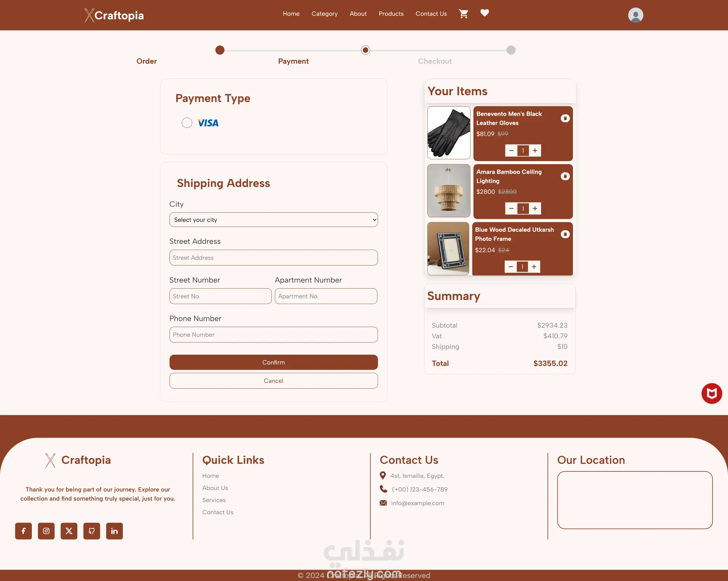
Task: Go to the Products nav item
Action: pos(391,14)
